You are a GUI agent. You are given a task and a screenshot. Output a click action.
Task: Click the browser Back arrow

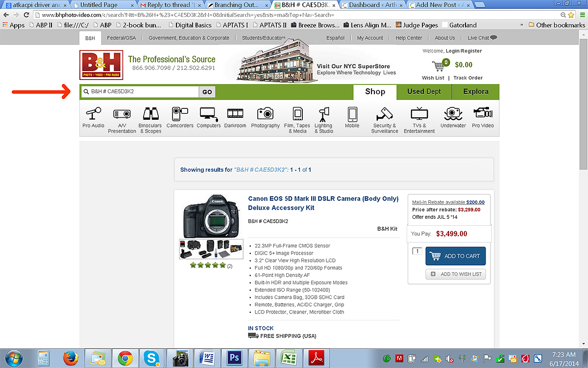[5, 15]
